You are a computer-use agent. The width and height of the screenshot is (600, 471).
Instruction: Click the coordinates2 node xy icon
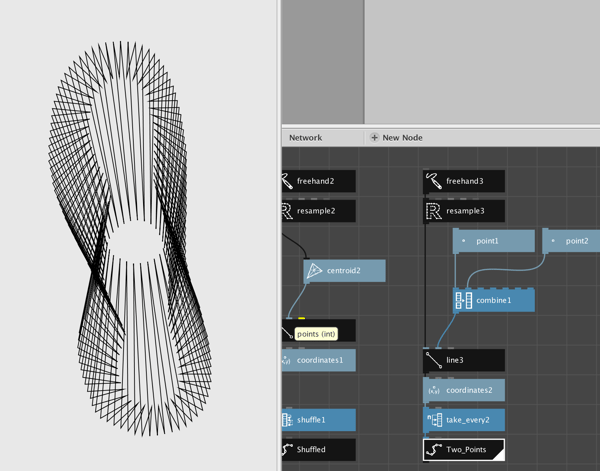coord(434,390)
